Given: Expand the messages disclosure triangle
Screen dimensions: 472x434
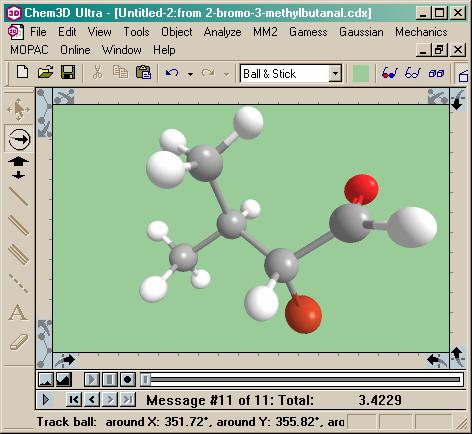Looking at the screenshot, I should [46, 399].
